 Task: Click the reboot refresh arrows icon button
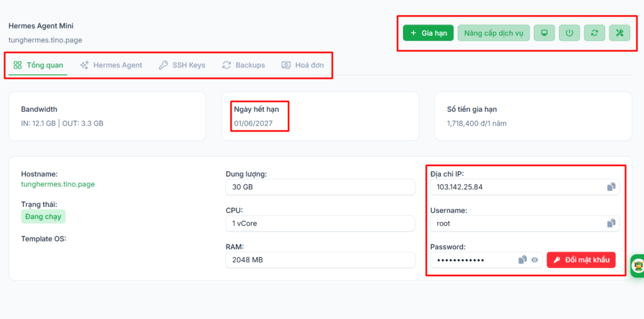point(594,33)
